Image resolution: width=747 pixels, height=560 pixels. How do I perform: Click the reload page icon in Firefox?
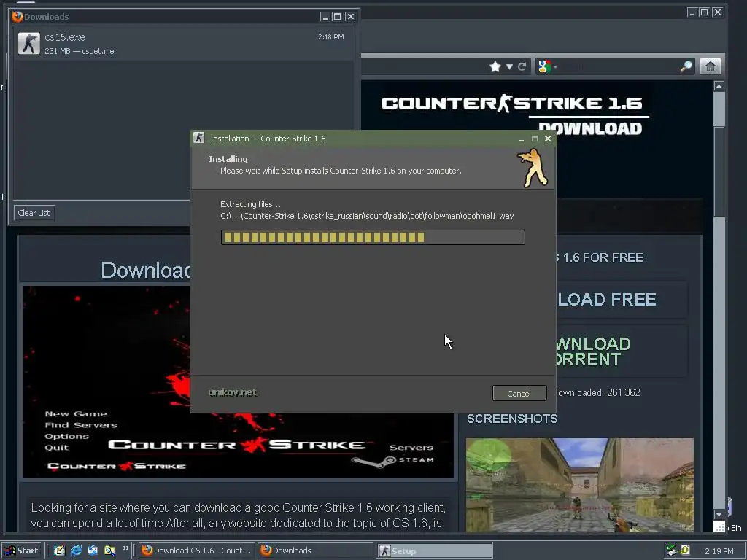[x=522, y=66]
